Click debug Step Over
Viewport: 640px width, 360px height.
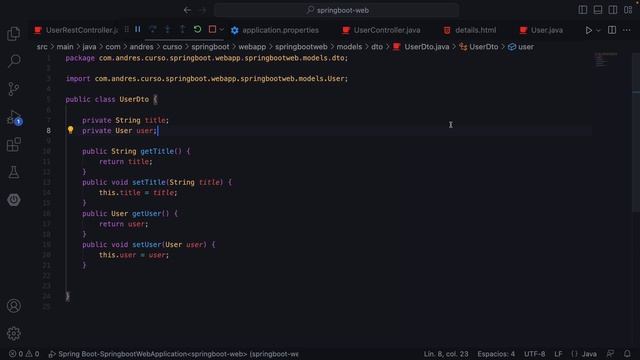[x=153, y=29]
